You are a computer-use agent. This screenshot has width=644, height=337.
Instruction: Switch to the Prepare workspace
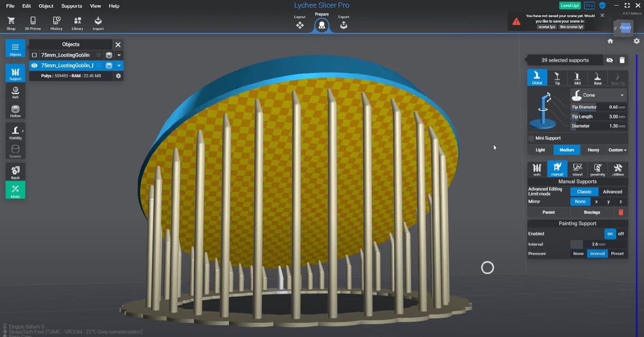[x=321, y=25]
